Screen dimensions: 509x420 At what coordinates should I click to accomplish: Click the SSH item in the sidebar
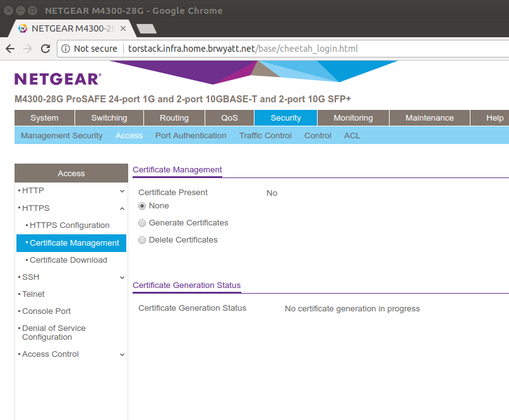[x=31, y=277]
